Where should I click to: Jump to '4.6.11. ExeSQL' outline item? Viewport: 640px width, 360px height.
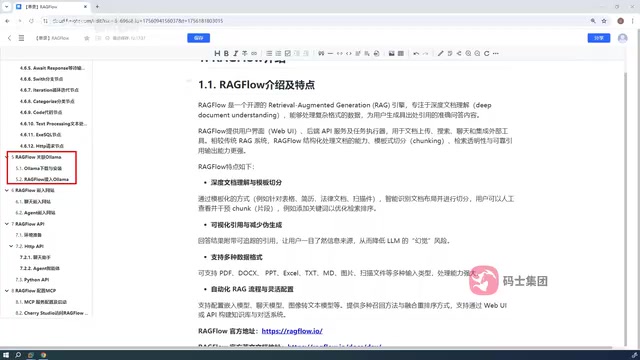coord(40,134)
